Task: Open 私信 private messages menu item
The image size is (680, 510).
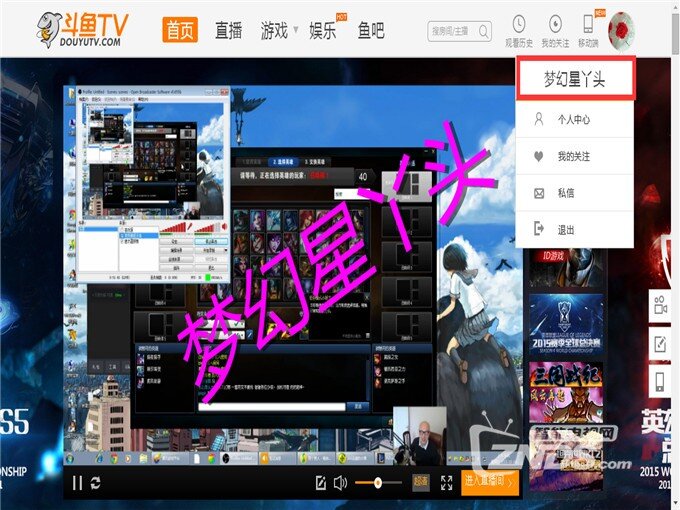Action: coord(575,193)
